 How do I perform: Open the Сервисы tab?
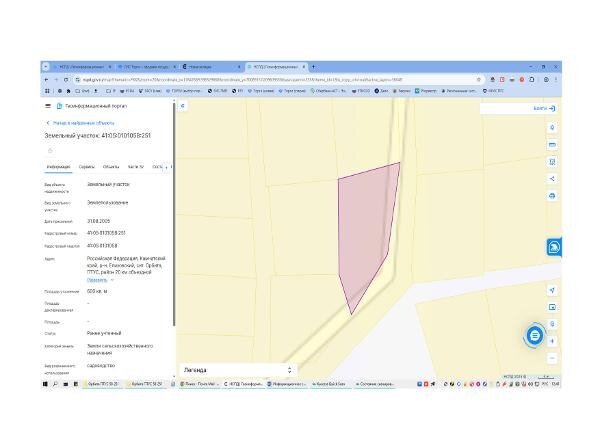coord(86,167)
